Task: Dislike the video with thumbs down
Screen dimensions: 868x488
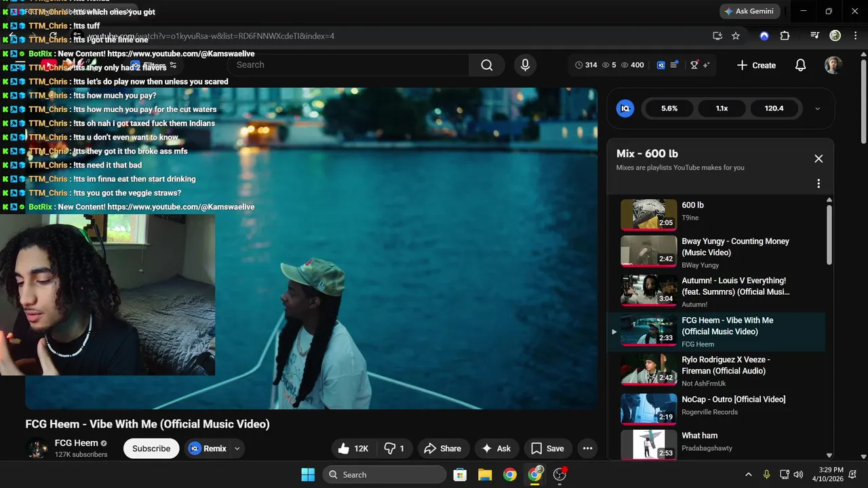Action: click(394, 449)
